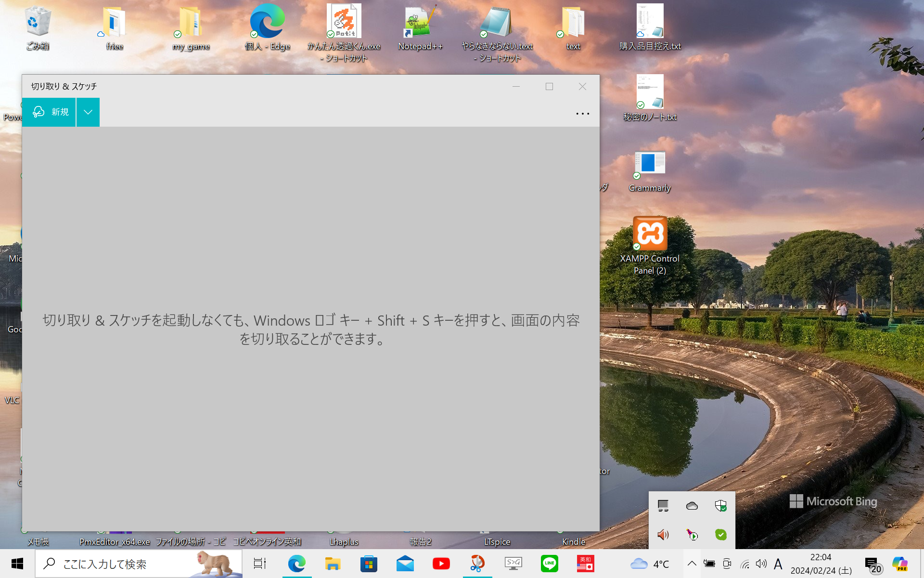This screenshot has height=578, width=924.
Task: Open LINE app from the taskbar
Action: (x=549, y=564)
